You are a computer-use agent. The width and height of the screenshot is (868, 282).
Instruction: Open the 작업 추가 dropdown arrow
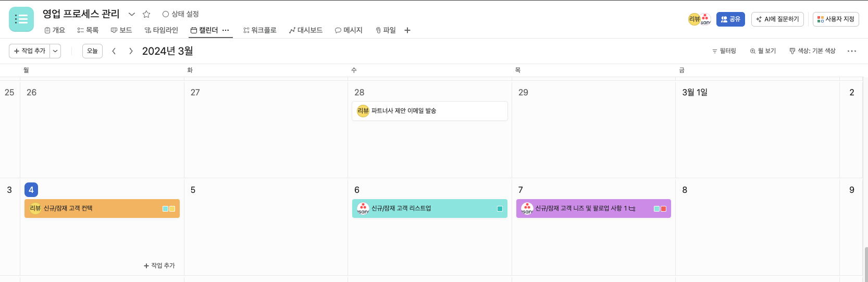55,51
